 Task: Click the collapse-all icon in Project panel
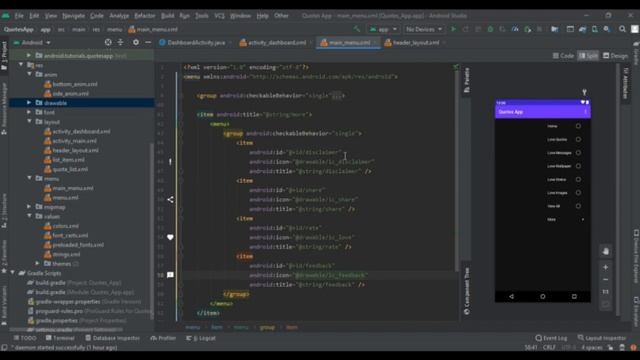click(120, 42)
